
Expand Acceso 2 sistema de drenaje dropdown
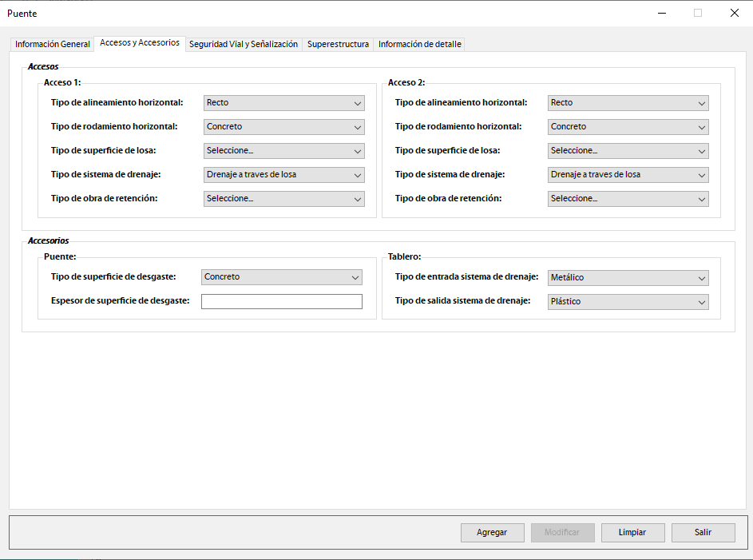pyautogui.click(x=628, y=175)
